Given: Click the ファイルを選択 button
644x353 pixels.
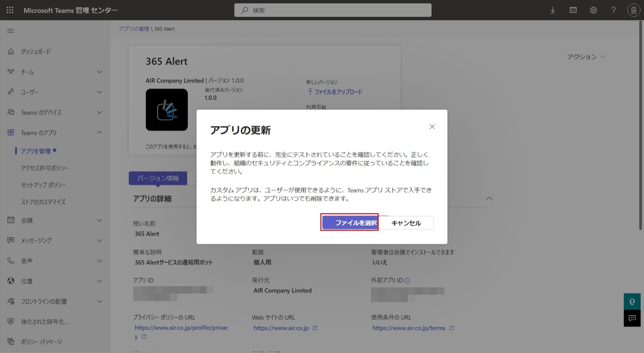Looking at the screenshot, I should [x=350, y=223].
